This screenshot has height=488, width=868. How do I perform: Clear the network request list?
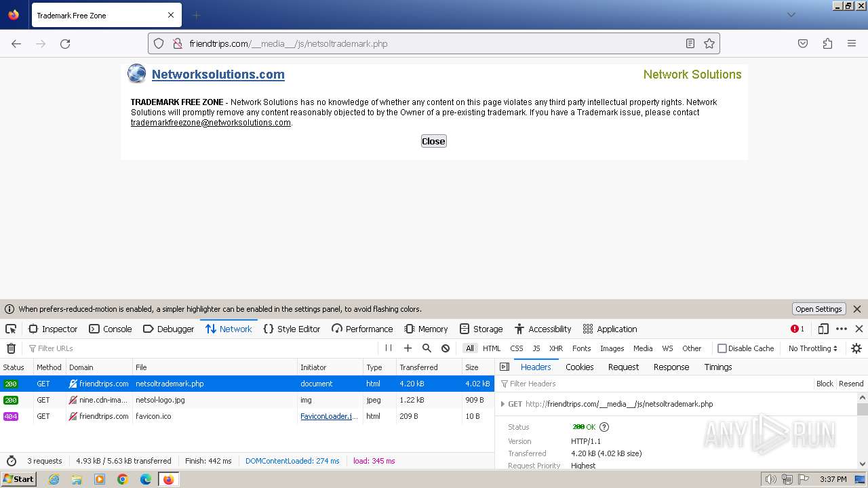(x=11, y=348)
